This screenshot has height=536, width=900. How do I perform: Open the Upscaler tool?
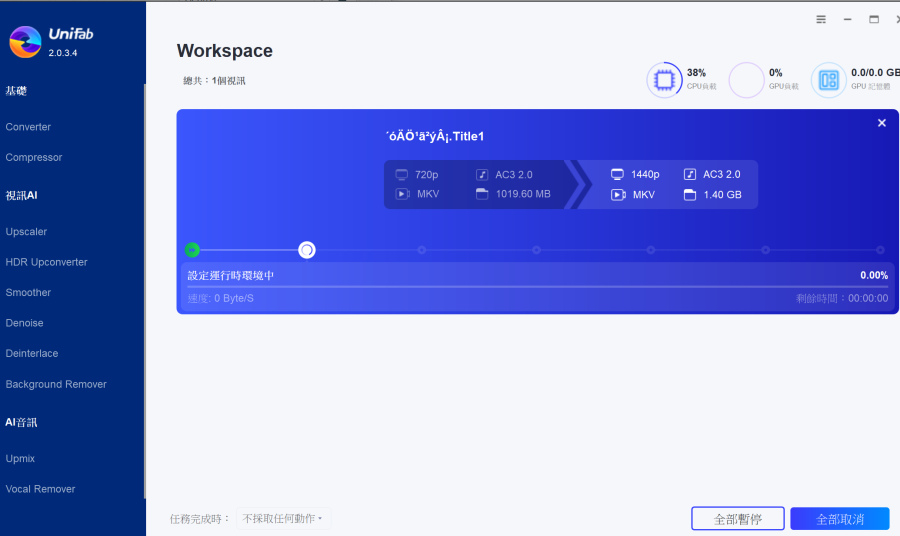click(26, 232)
